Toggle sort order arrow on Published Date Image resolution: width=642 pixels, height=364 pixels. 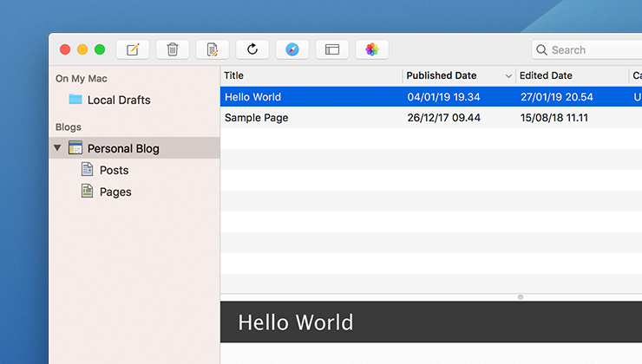[x=508, y=76]
